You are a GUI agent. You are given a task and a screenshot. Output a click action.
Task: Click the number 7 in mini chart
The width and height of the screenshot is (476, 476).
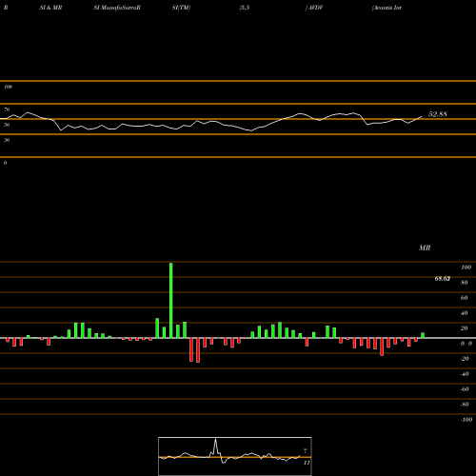click(306, 451)
